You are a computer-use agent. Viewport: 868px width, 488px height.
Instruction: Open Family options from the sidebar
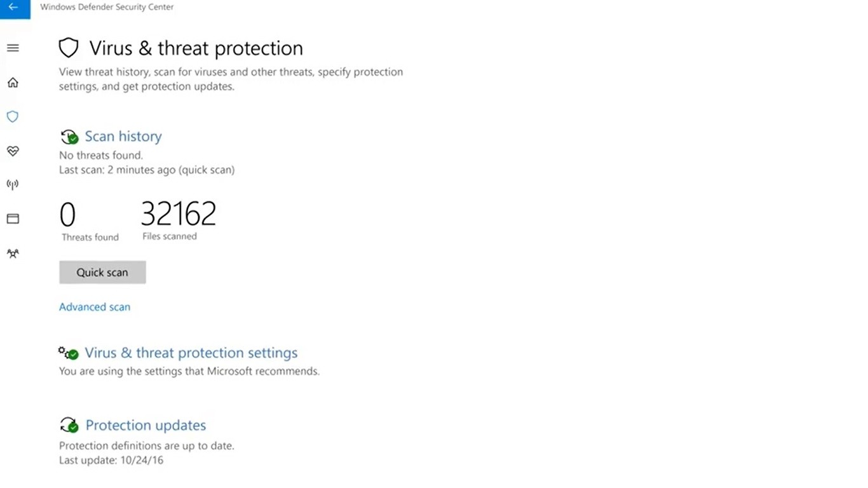(x=12, y=253)
